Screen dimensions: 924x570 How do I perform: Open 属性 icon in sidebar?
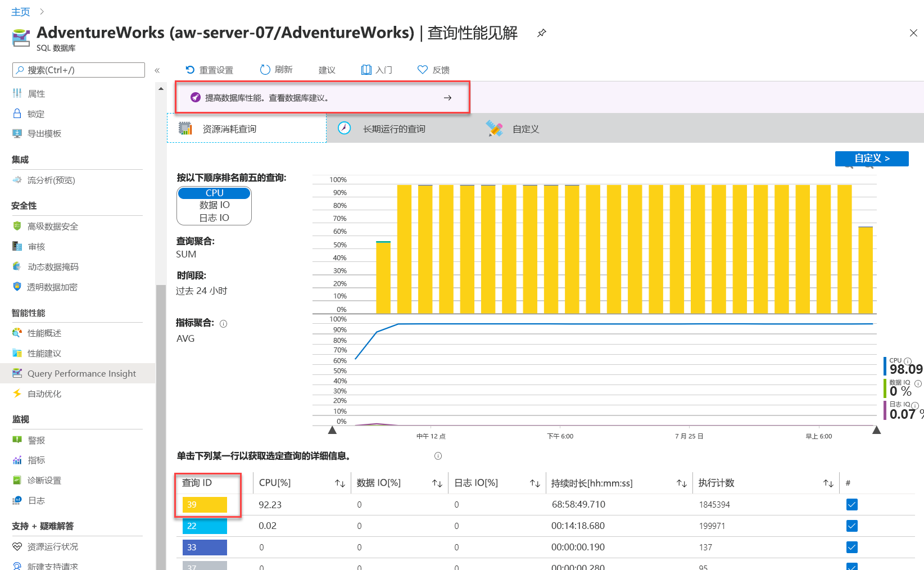pos(17,94)
